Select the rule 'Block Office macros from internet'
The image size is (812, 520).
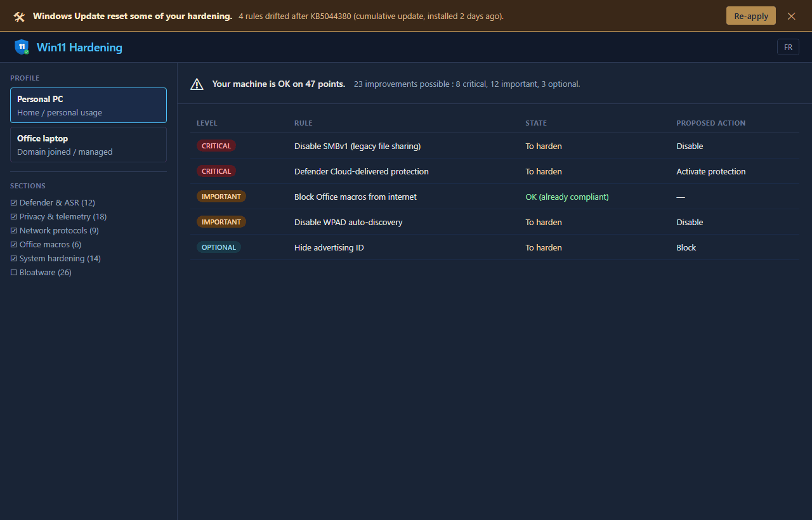point(355,197)
